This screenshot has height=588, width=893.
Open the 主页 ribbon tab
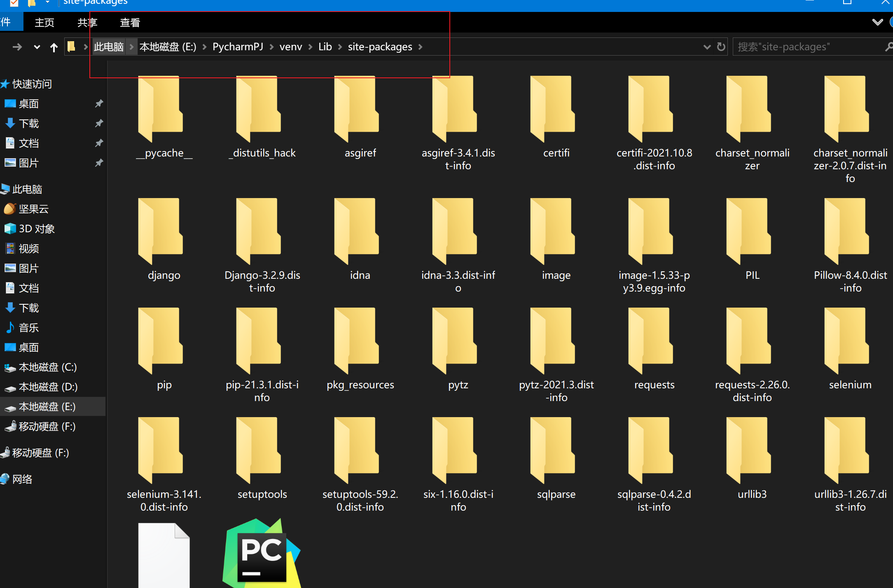pos(44,23)
